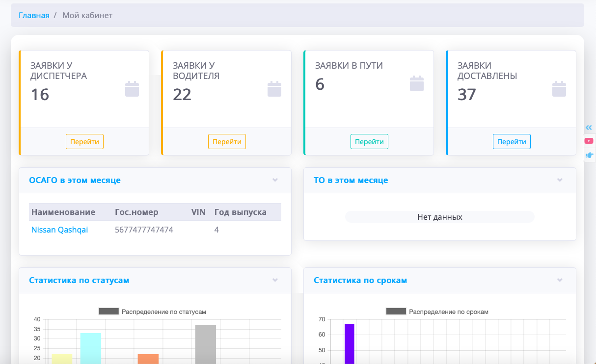Toggle Распределение по срокам legend swatch

point(396,312)
